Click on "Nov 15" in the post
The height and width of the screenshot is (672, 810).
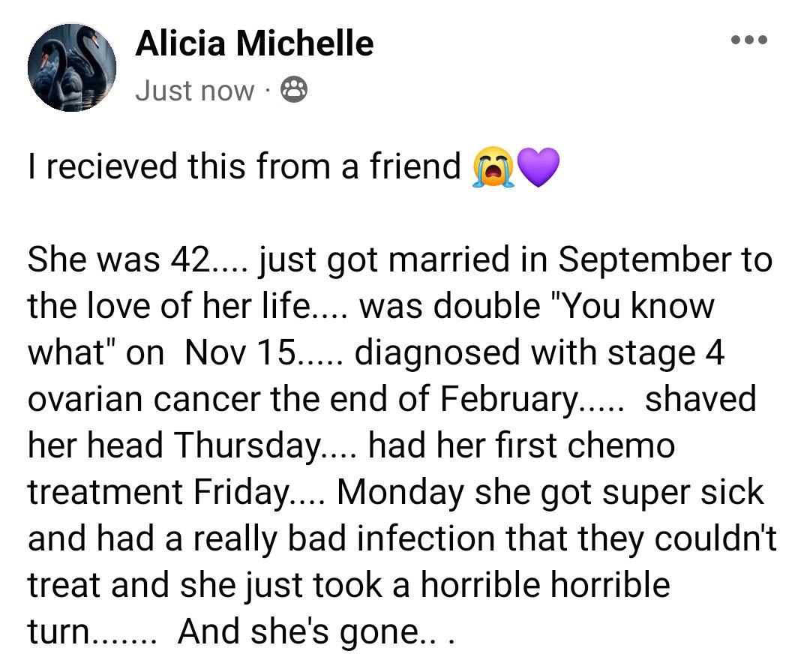click(x=238, y=352)
